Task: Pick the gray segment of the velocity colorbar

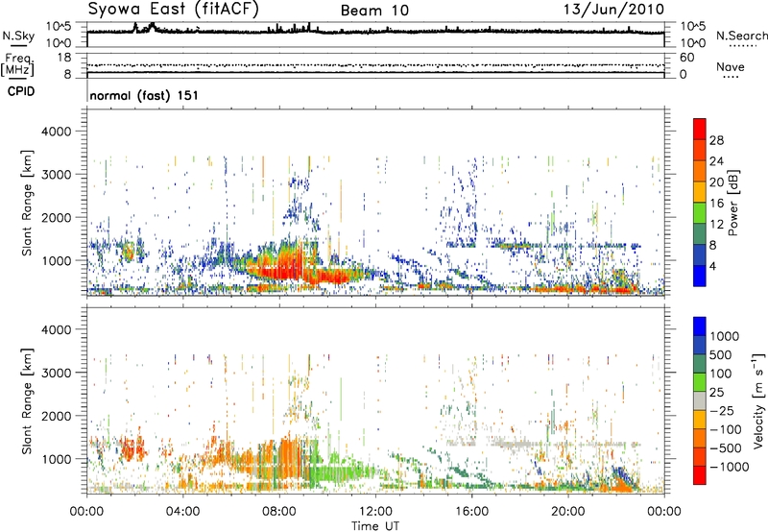Action: pos(700,400)
